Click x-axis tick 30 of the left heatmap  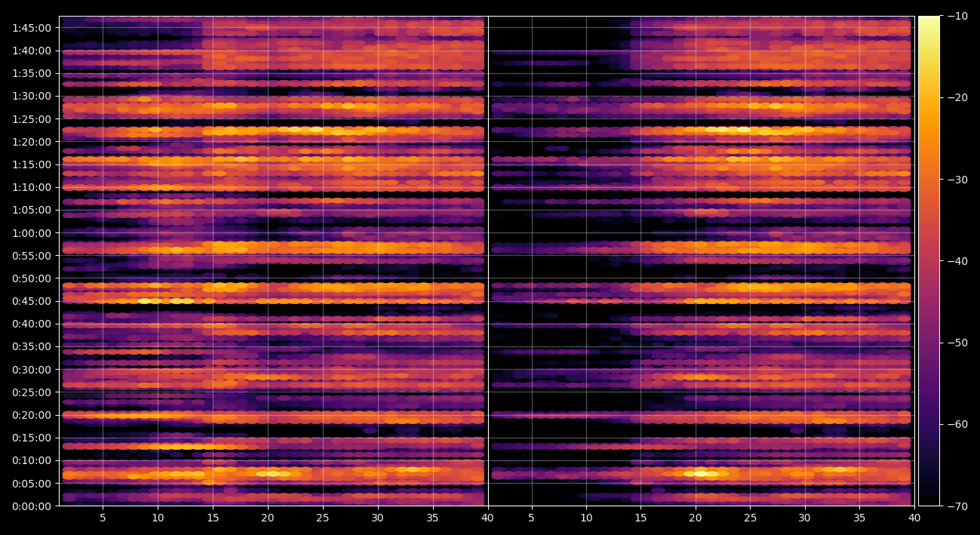(x=378, y=518)
